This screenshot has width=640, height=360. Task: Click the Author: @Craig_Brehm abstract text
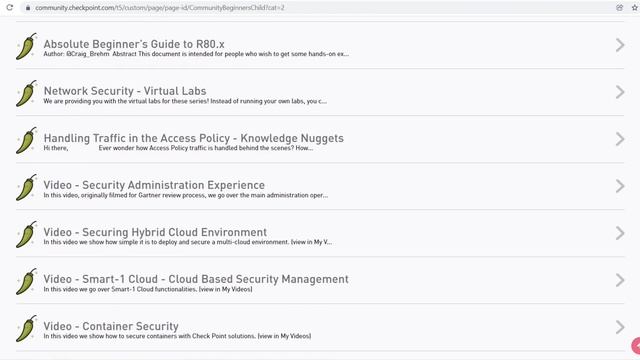(196, 54)
